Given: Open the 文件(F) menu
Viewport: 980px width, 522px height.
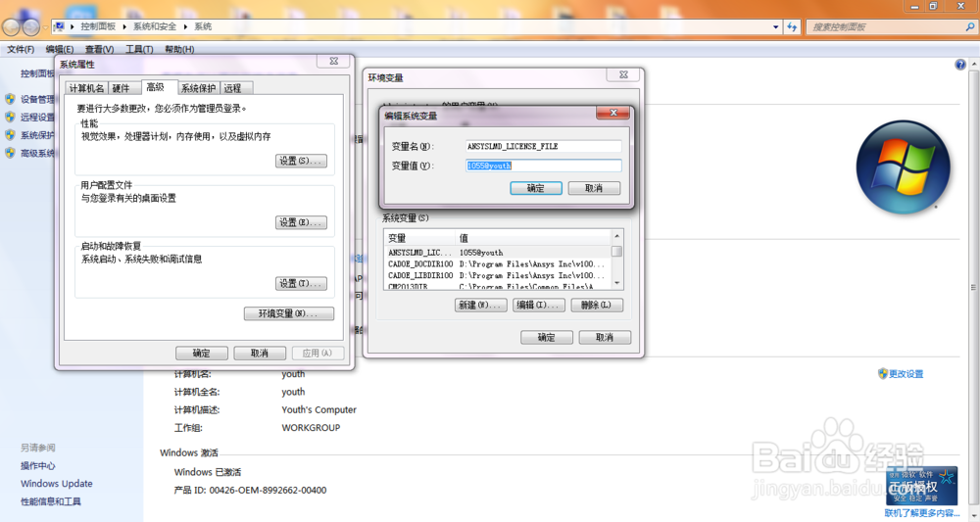Looking at the screenshot, I should [x=21, y=49].
